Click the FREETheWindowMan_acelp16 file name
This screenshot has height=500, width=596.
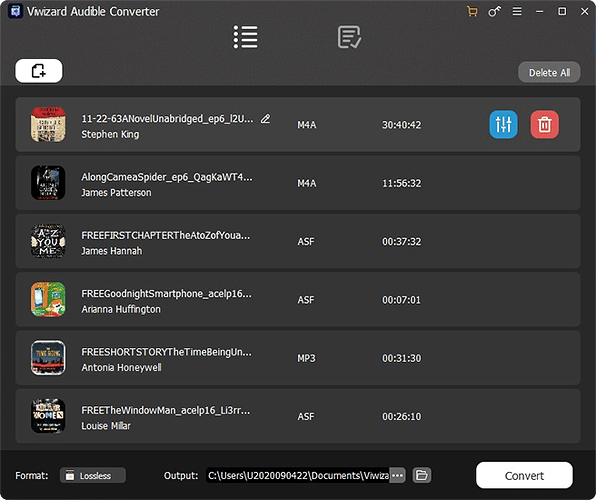click(x=166, y=410)
